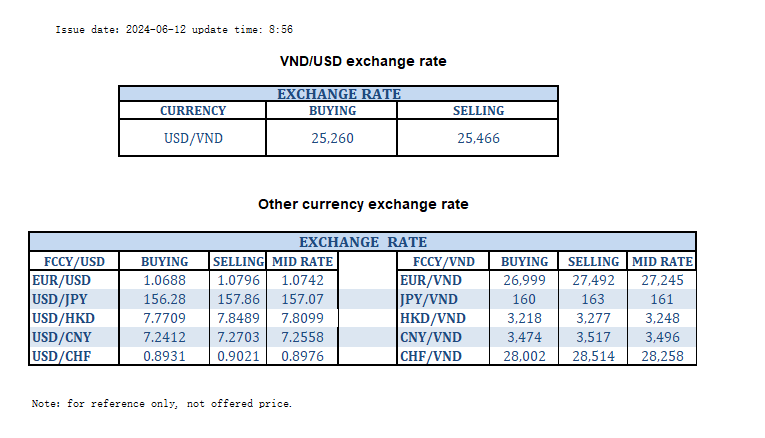Click the USD/VND buying rate 25,260
The width and height of the screenshot is (765, 438).
(x=332, y=138)
